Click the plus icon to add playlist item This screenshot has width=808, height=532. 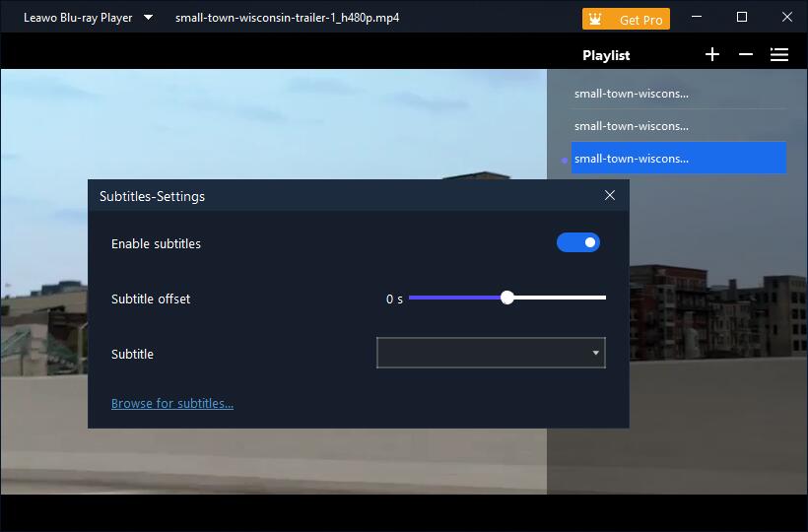[x=712, y=55]
